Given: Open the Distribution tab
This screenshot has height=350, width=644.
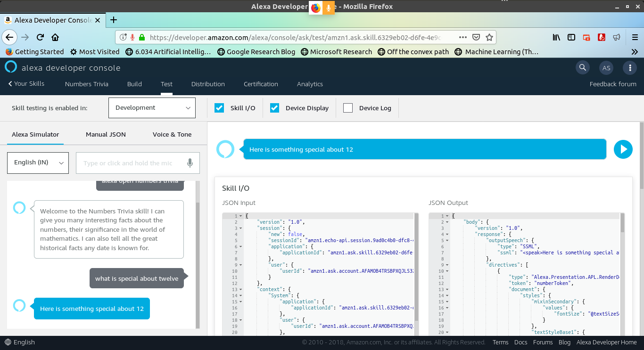Looking at the screenshot, I should click(208, 84).
